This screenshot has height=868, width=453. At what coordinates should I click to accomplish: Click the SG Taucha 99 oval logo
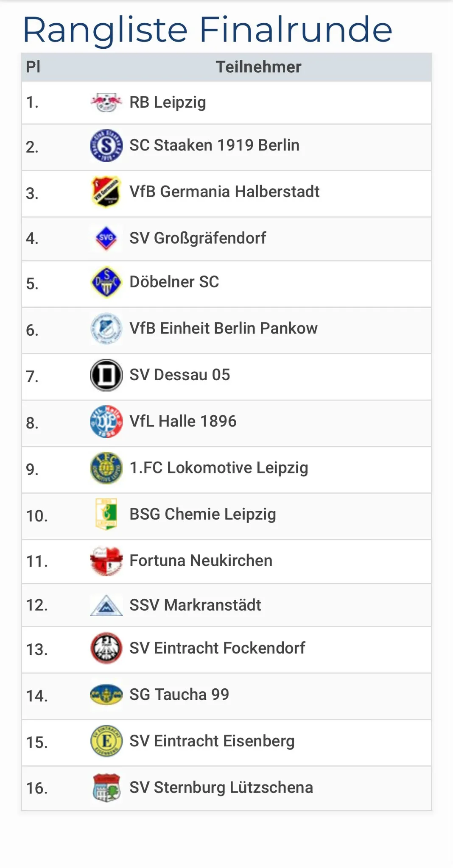(x=106, y=695)
